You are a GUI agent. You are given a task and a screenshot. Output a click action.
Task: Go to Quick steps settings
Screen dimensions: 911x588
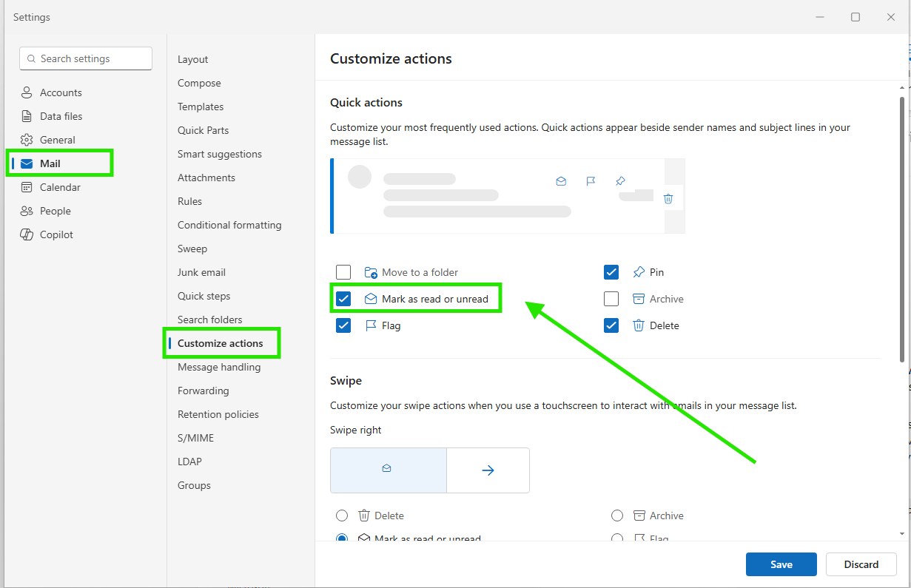pos(204,296)
